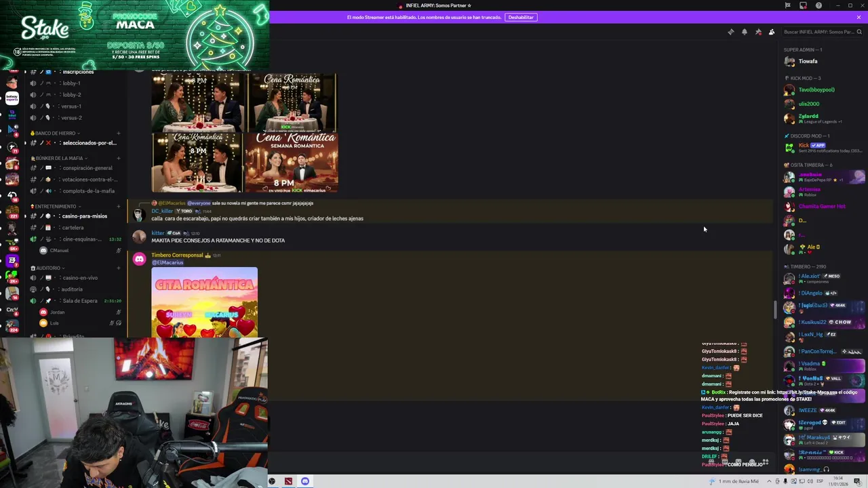The image size is (868, 488).
Task: Show pinned messages via pin icon
Action: 758,32
